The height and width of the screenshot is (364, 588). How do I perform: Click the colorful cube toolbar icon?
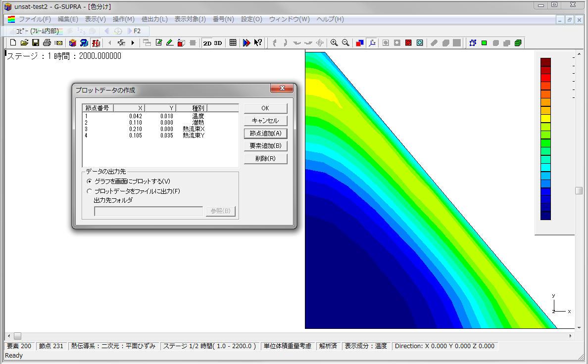pyautogui.click(x=73, y=43)
